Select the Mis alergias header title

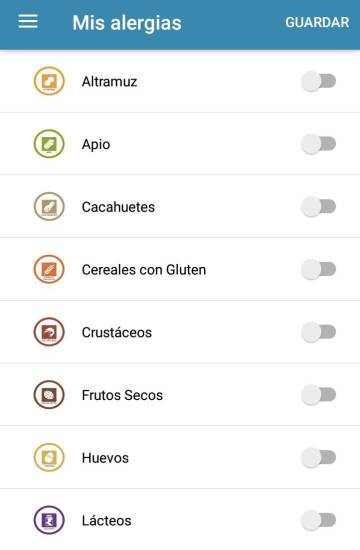[x=127, y=23]
